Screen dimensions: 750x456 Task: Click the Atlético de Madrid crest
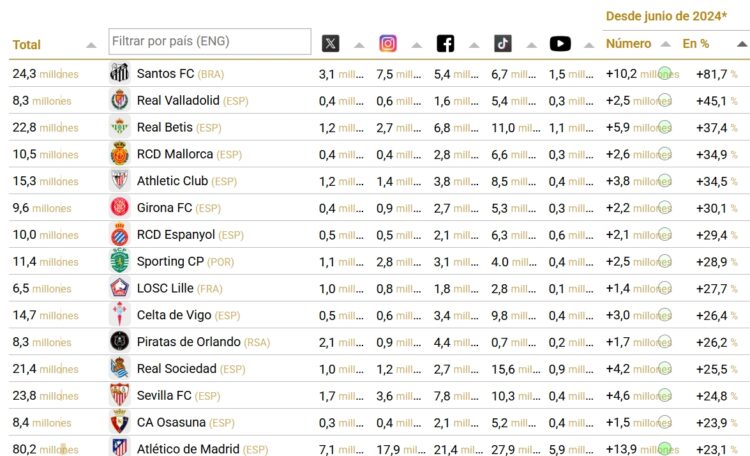(120, 448)
